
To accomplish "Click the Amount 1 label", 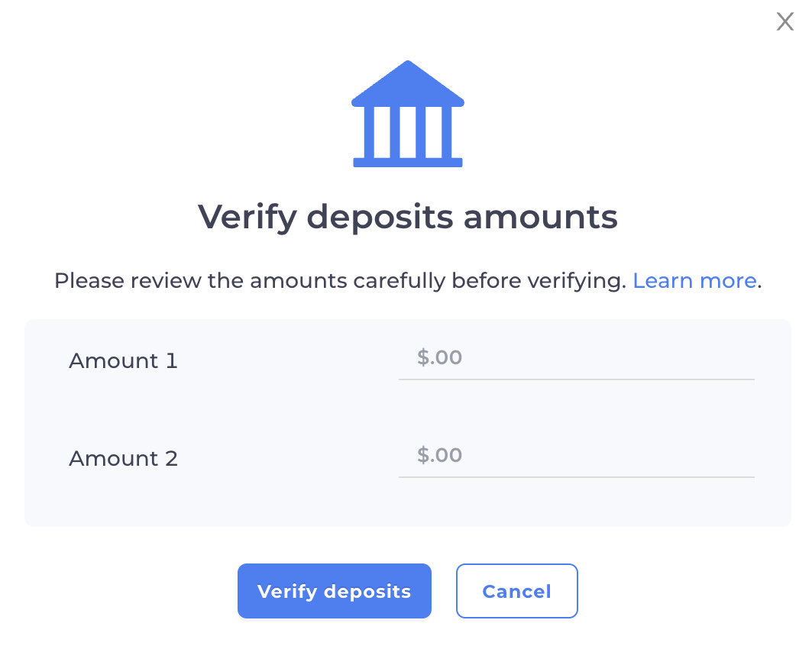I will (x=123, y=360).
